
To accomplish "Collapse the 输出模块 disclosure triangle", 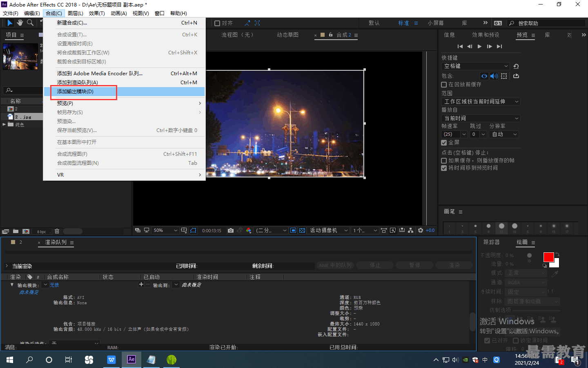I will (12, 285).
